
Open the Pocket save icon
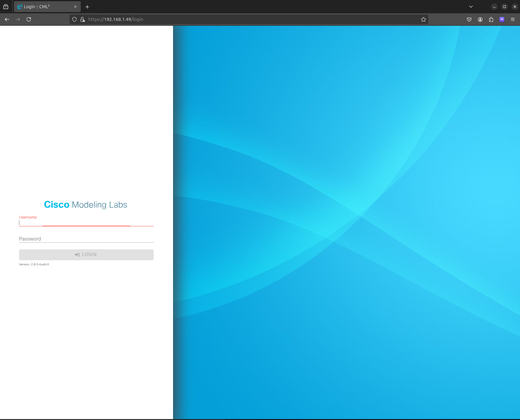tap(469, 19)
